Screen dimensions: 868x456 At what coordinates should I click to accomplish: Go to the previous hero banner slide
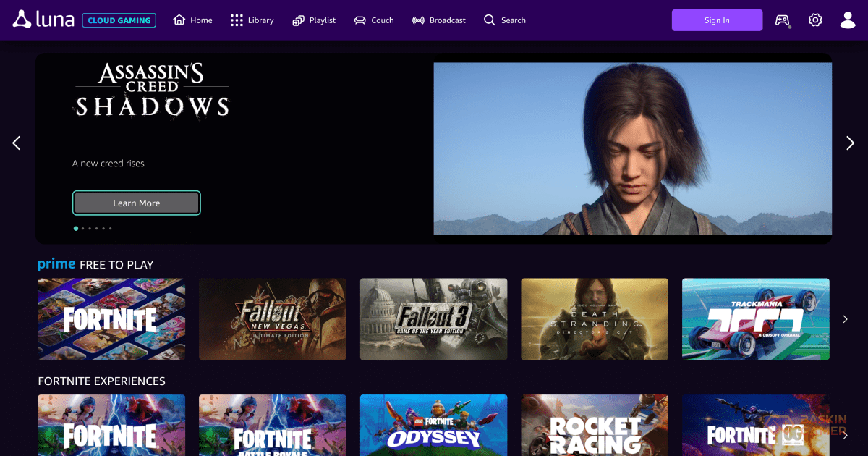coord(17,143)
